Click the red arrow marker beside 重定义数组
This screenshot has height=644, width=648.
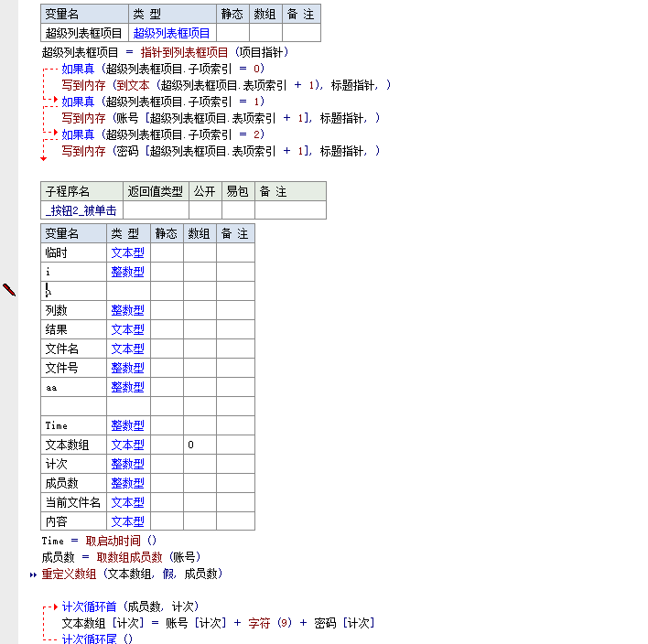click(34, 574)
